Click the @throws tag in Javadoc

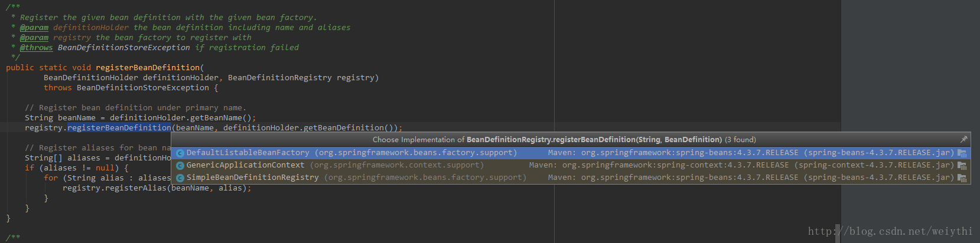[x=37, y=48]
